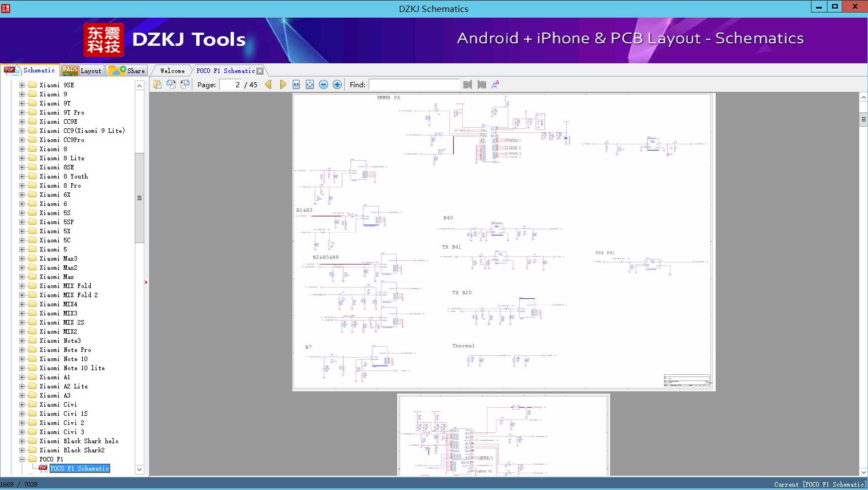Switch to the Layout tab

coord(82,71)
